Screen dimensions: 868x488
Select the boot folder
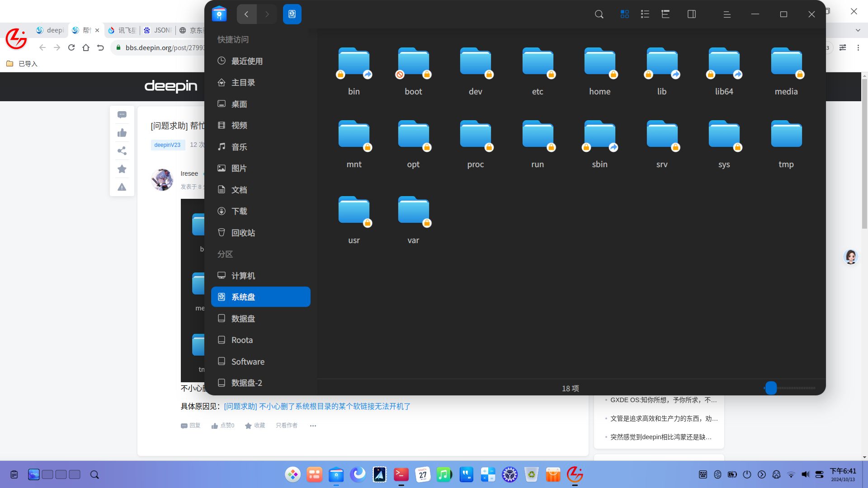[413, 71]
